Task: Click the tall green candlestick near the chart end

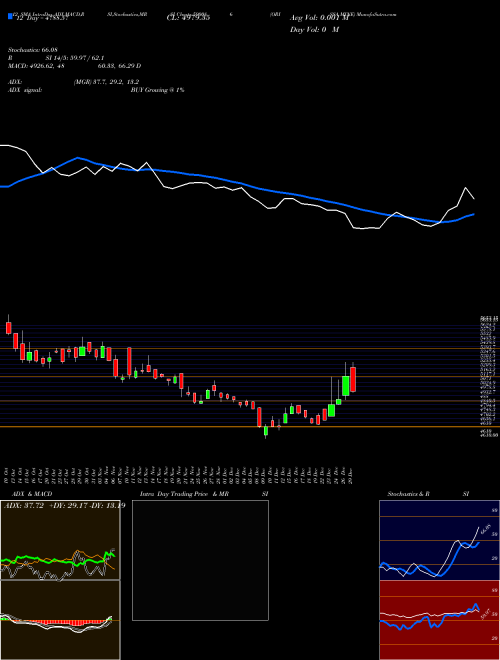Action: [346, 386]
